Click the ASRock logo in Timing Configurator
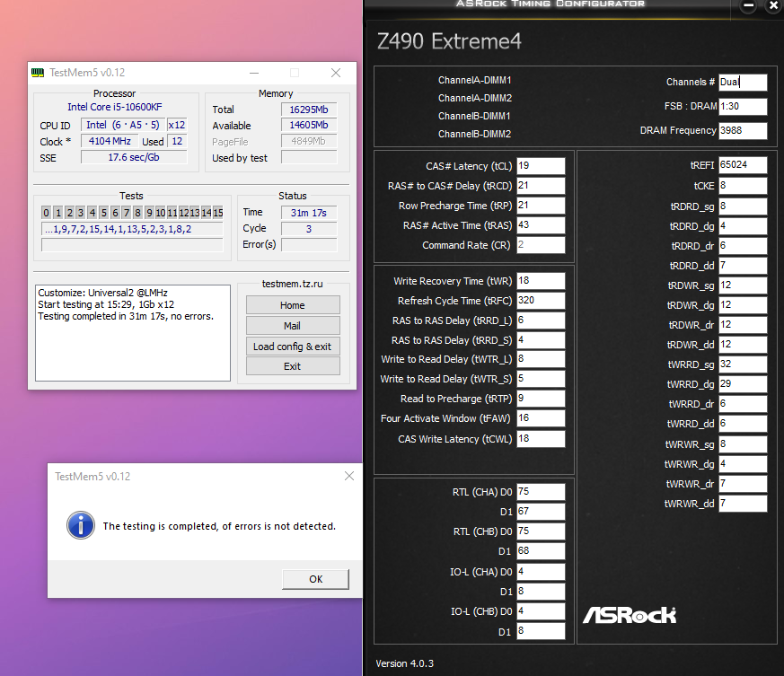Image resolution: width=784 pixels, height=676 pixels. (630, 615)
